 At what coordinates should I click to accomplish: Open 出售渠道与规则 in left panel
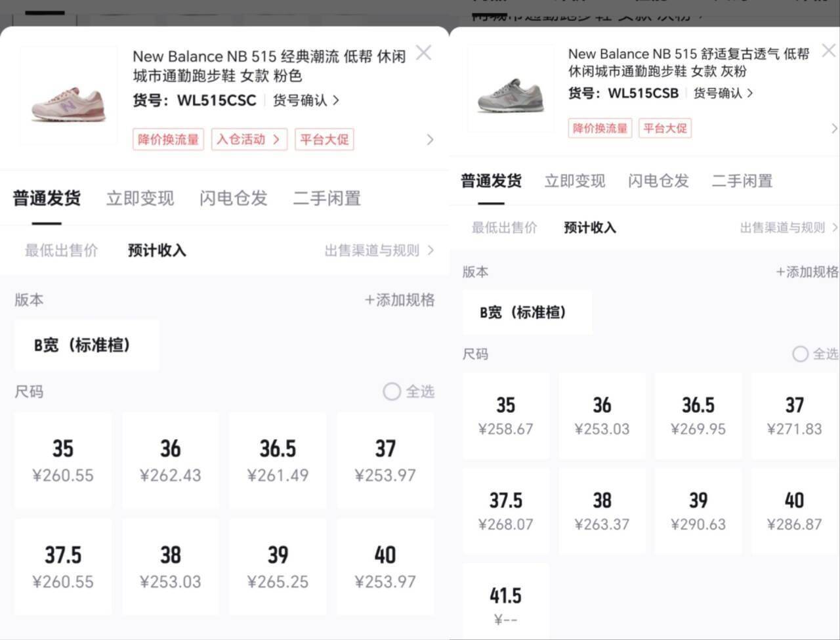[379, 250]
